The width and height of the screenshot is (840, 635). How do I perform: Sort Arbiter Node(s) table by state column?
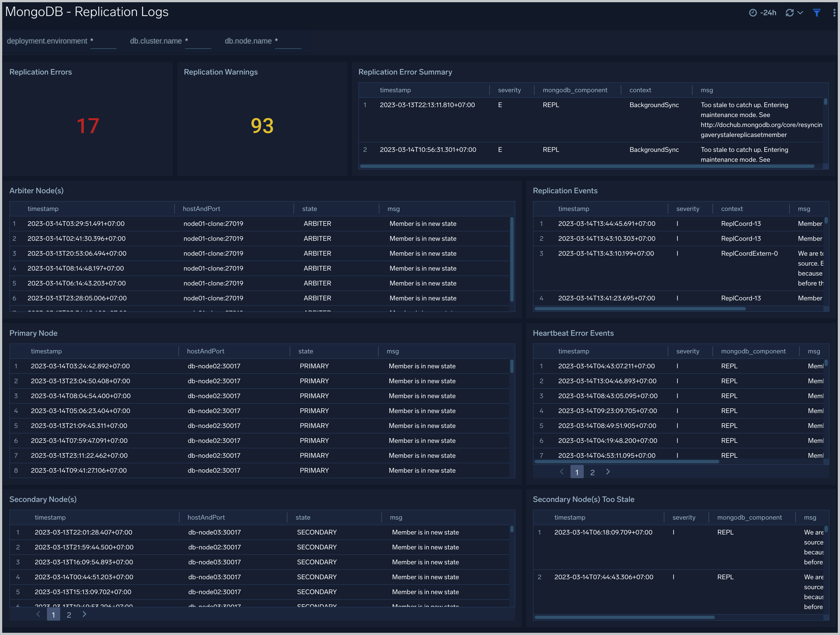tap(310, 209)
